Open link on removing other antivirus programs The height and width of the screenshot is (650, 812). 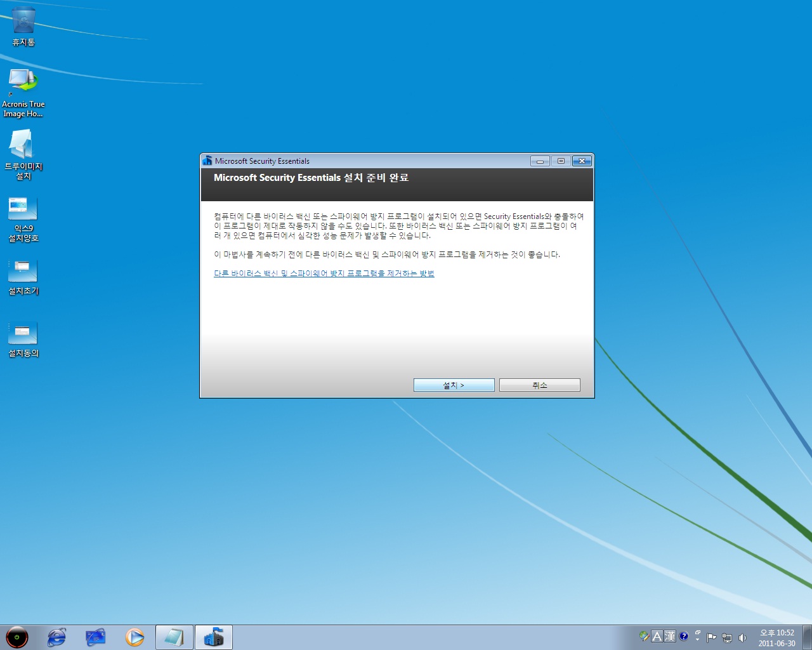click(324, 274)
